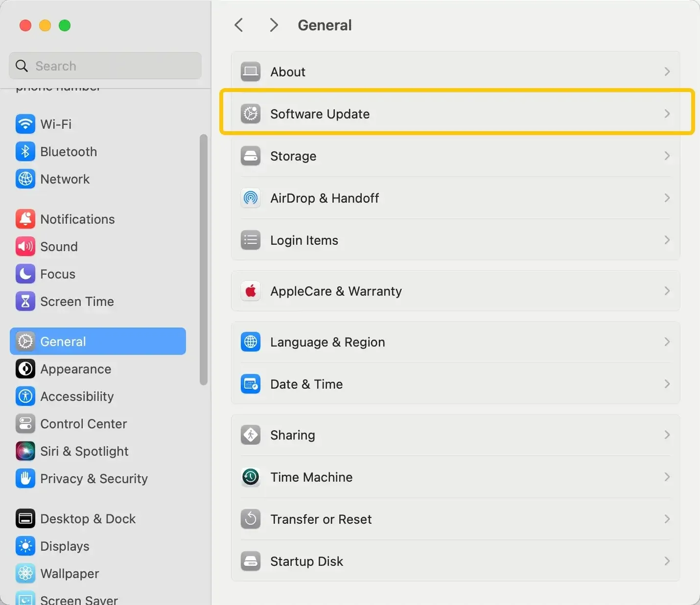Expand the Sharing row chevron
The image size is (700, 605).
667,435
